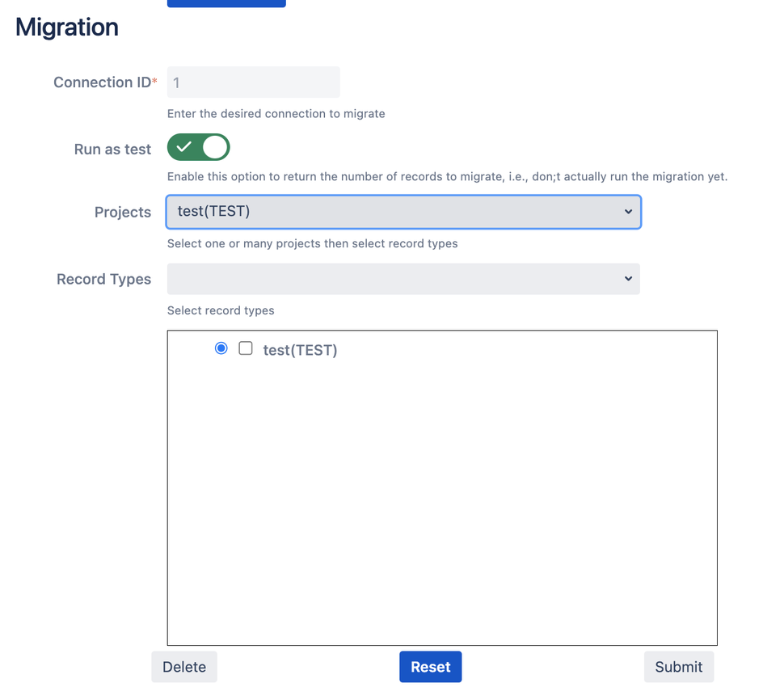Click the Run as test label

coord(112,150)
